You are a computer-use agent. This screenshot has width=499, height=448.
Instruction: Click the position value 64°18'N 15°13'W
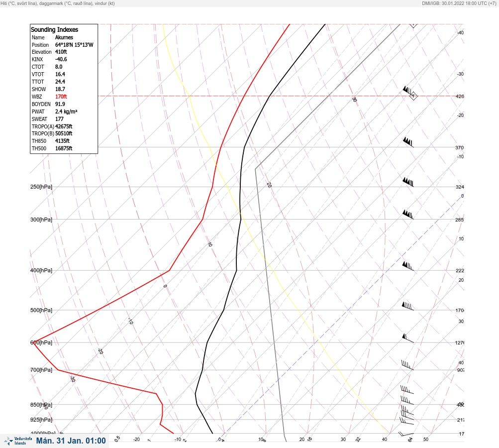[74, 45]
